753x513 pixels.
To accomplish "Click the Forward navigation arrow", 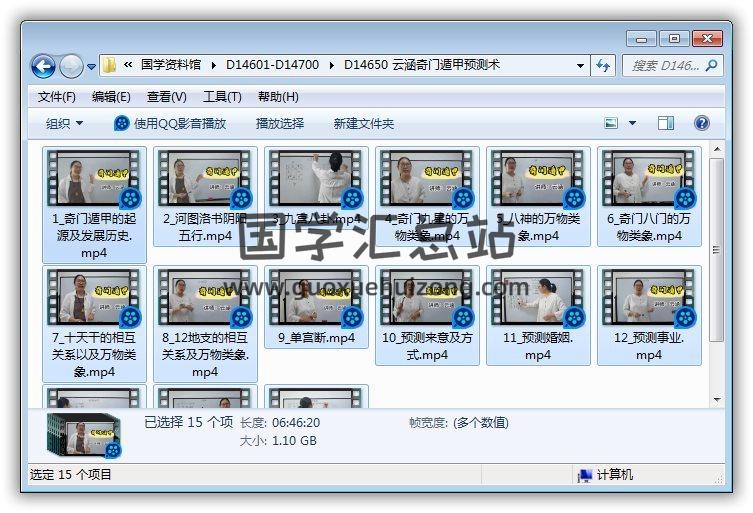I will coord(71,67).
